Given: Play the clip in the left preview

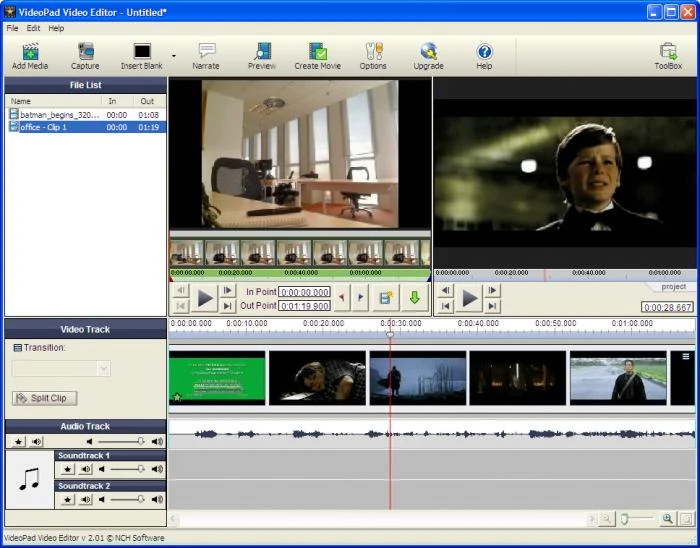Looking at the screenshot, I should click(205, 298).
